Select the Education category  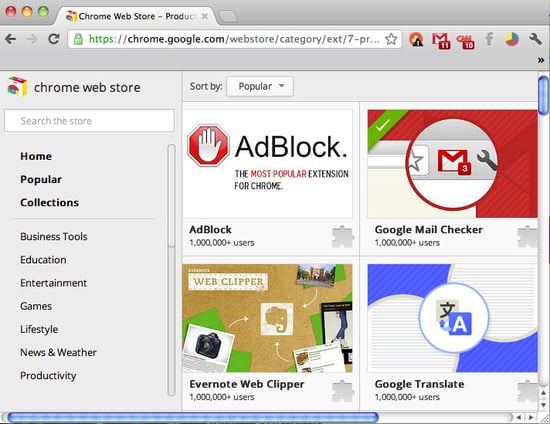(x=43, y=260)
